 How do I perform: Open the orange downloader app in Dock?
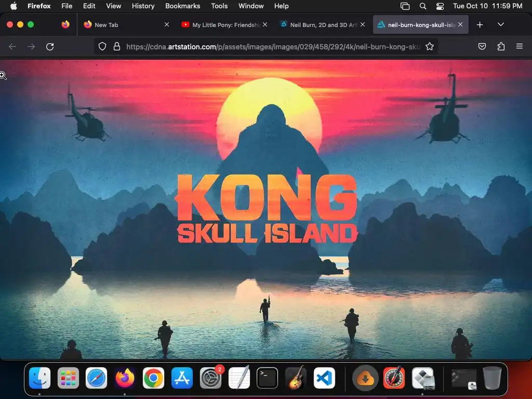365,378
